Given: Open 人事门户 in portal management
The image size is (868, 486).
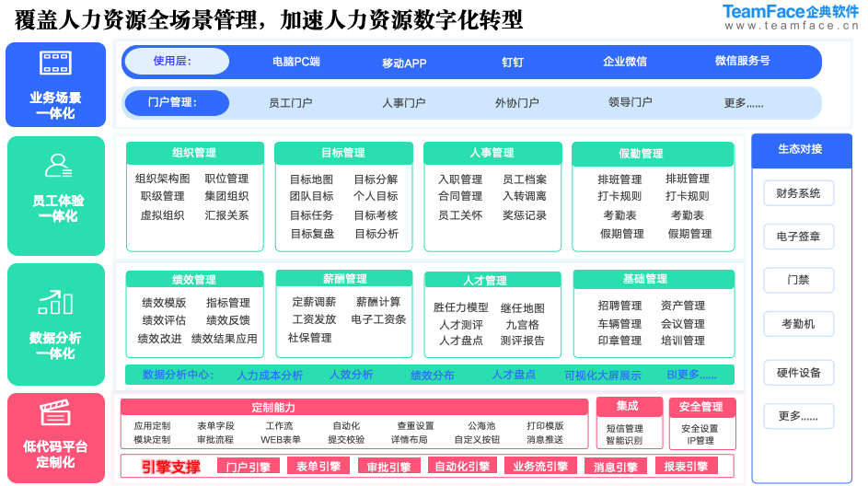Looking at the screenshot, I should (x=404, y=103).
